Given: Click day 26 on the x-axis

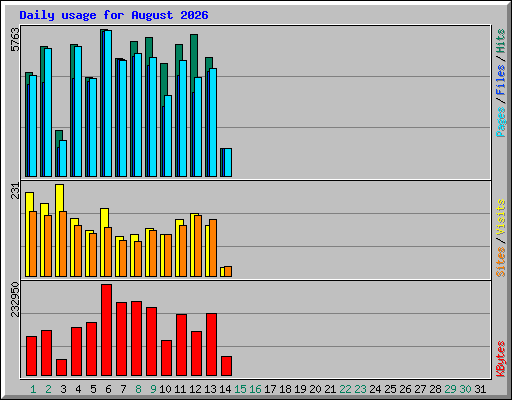Looking at the screenshot, I should [x=405, y=389].
